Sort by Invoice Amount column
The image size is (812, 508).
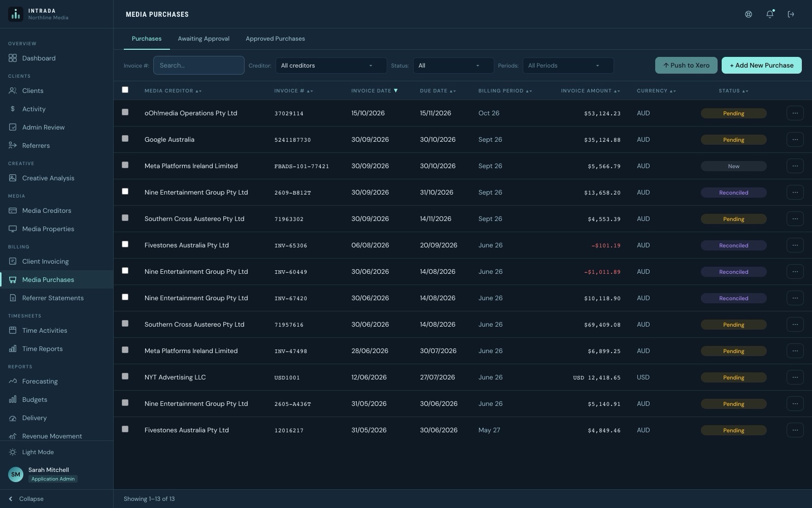591,91
